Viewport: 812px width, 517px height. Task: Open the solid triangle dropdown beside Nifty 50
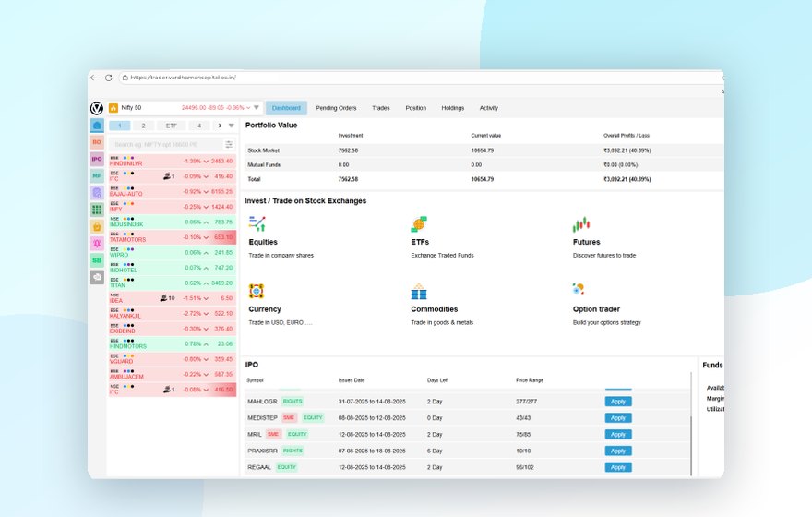tap(257, 108)
